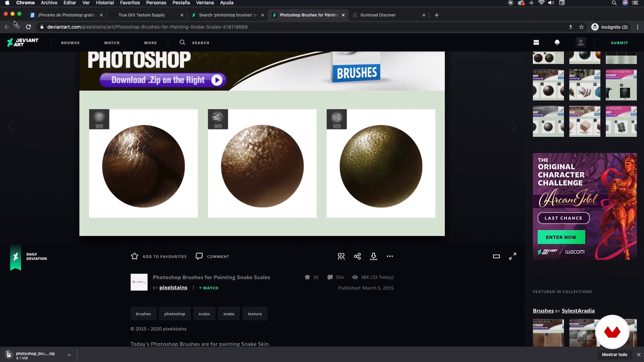Image resolution: width=644 pixels, height=362 pixels.
Task: Open the pixelstains author link
Action: tap(173, 288)
